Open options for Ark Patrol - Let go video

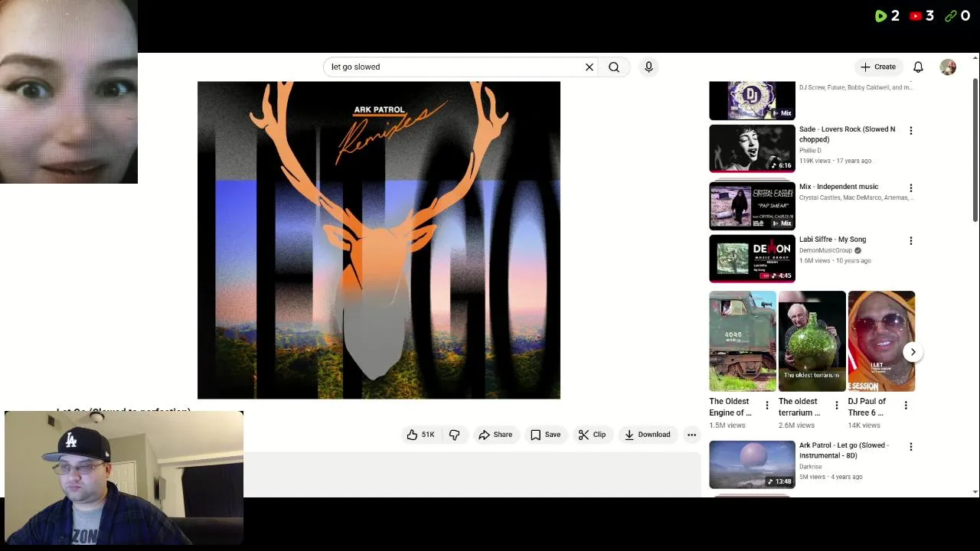point(910,447)
